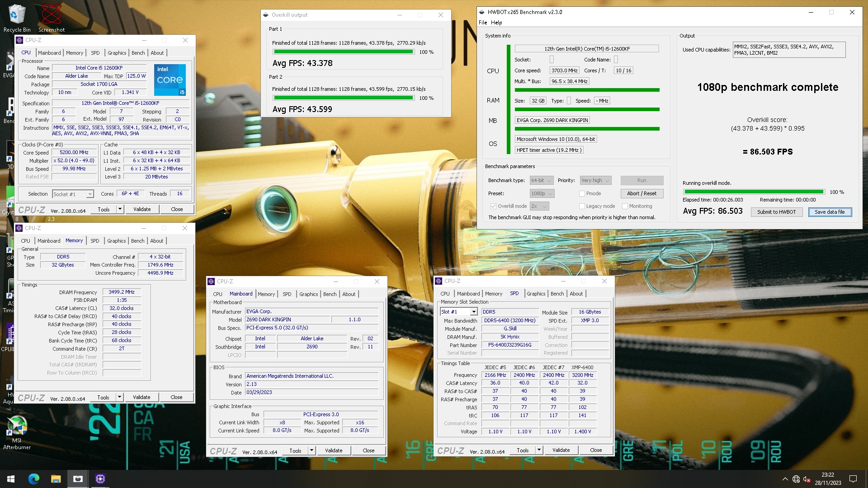Select the HWBOT x265 taskbar icon
Image resolution: width=868 pixels, height=488 pixels.
click(x=78, y=479)
